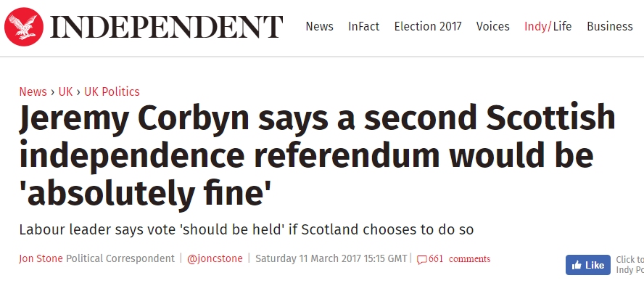Click the Facebook Like button
Screen dimensions: 644x286
click(587, 265)
